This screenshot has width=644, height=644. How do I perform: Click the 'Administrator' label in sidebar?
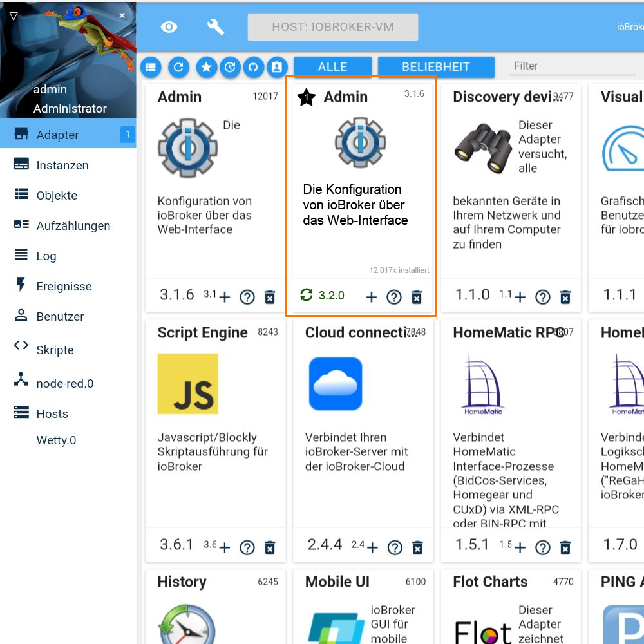click(x=70, y=108)
